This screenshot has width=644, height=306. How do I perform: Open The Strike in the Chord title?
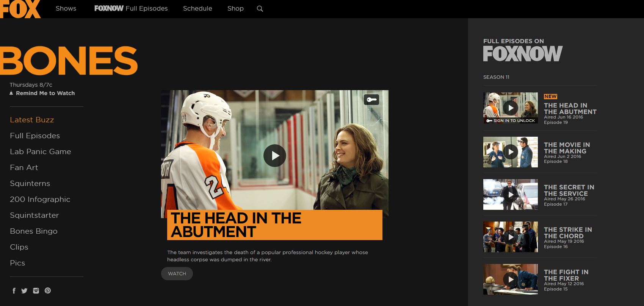click(568, 233)
